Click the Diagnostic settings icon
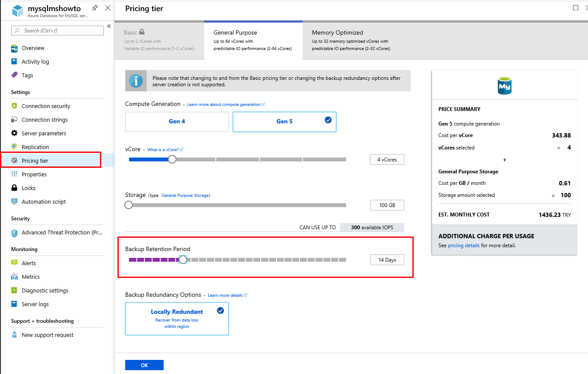The height and width of the screenshot is (374, 588). click(x=15, y=290)
